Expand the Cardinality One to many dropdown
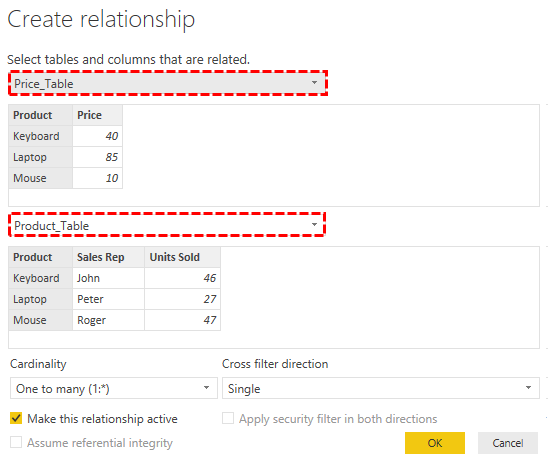This screenshot has width=548, height=462. tap(114, 388)
